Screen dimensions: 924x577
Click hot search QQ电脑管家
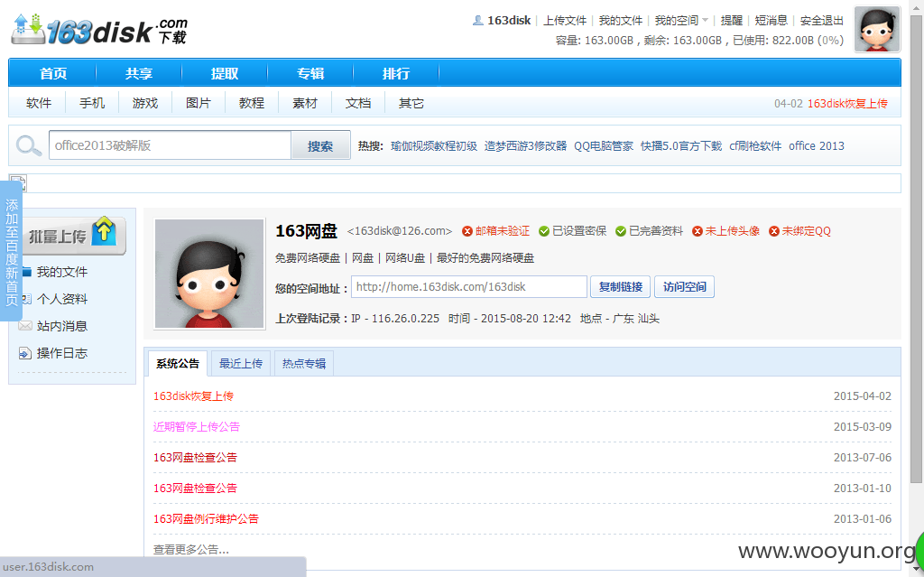(604, 145)
